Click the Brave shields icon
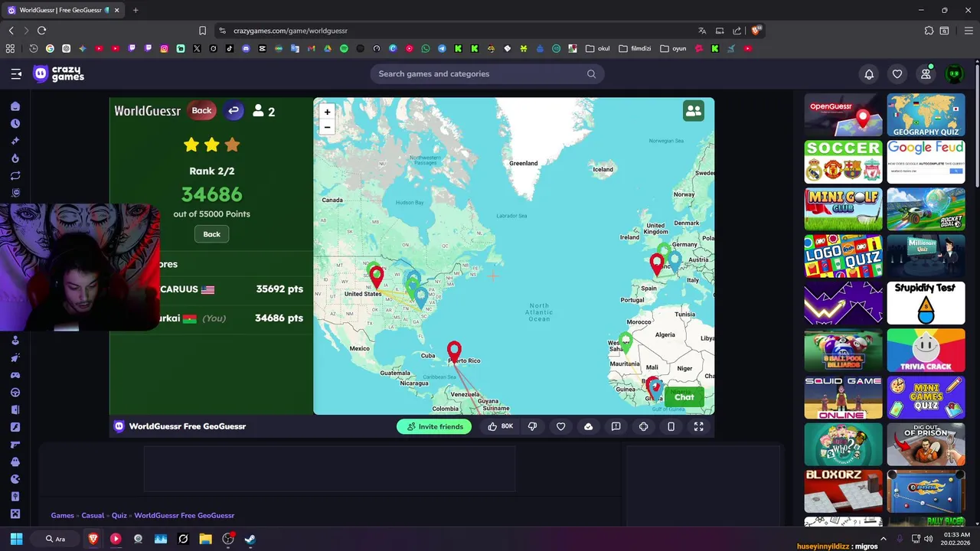This screenshot has width=980, height=551. pos(756,31)
